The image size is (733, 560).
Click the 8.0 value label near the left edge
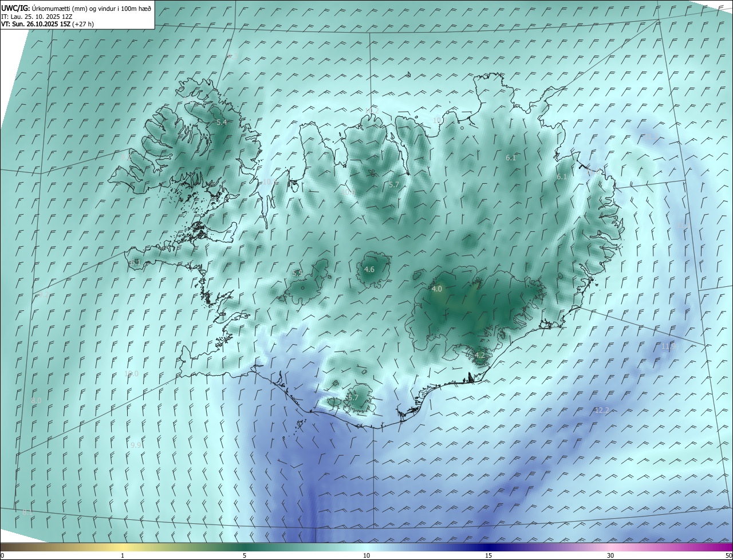(37, 400)
